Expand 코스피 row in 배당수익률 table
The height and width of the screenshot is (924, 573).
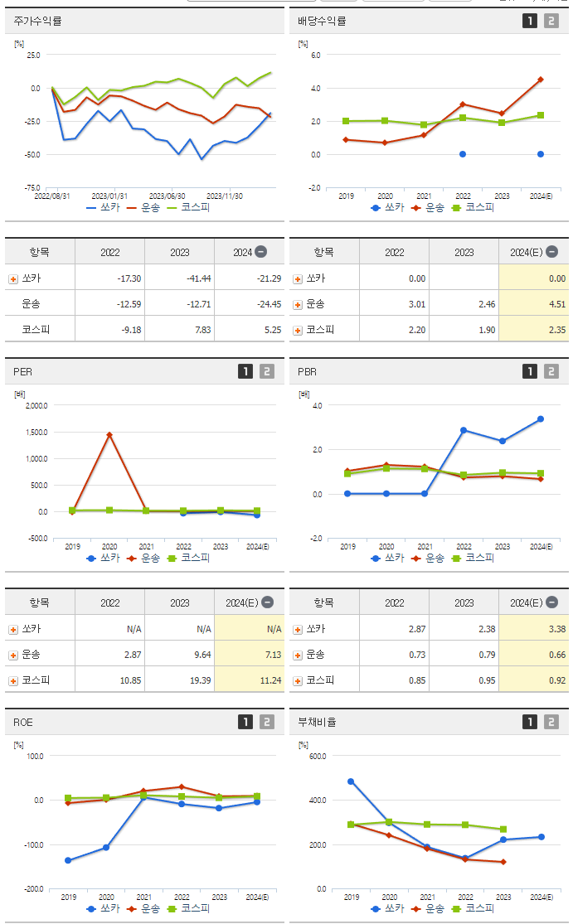pyautogui.click(x=298, y=331)
